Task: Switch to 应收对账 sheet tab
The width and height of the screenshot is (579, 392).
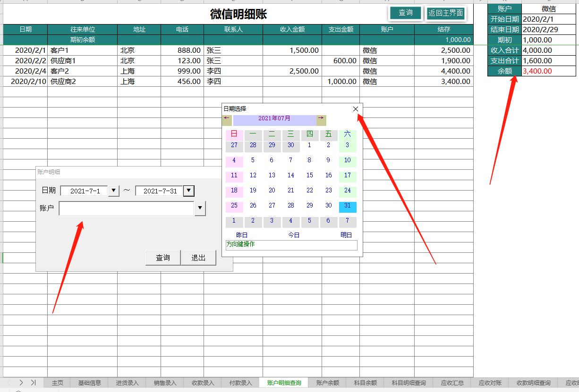Action: click(490, 383)
